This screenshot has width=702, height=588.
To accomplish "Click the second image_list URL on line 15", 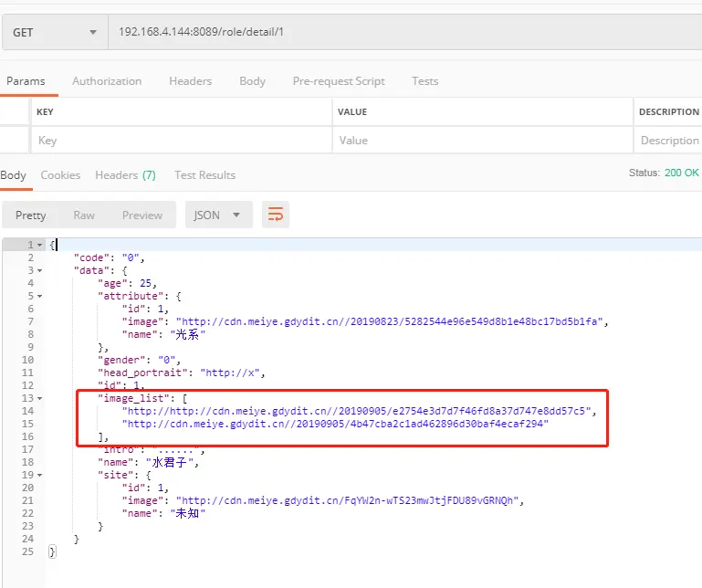I will coord(335,424).
